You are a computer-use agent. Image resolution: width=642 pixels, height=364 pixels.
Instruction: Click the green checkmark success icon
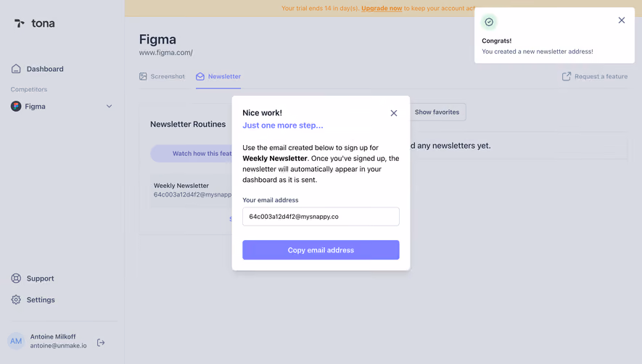point(489,22)
